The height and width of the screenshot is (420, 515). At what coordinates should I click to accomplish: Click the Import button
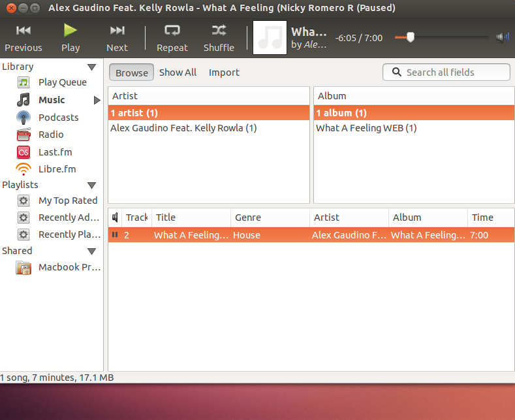click(x=224, y=73)
